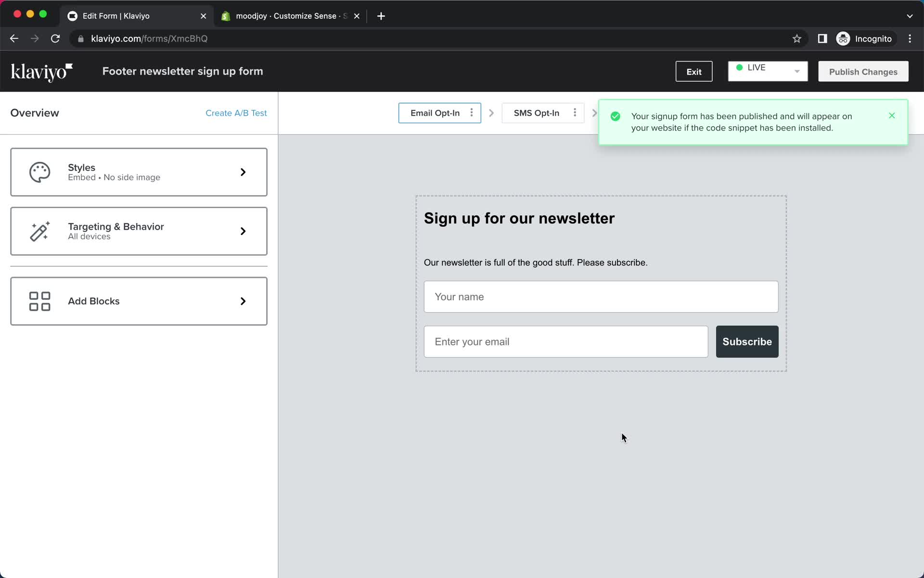Click the Klaviyo logo icon

pyautogui.click(x=42, y=71)
